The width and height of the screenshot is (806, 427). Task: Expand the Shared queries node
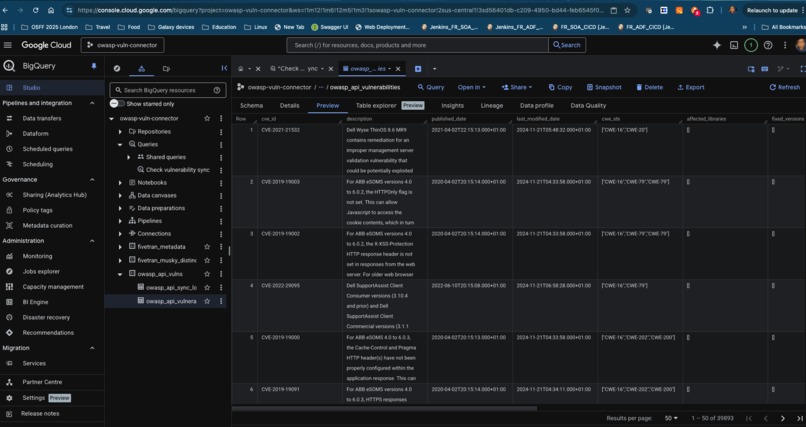(x=129, y=157)
